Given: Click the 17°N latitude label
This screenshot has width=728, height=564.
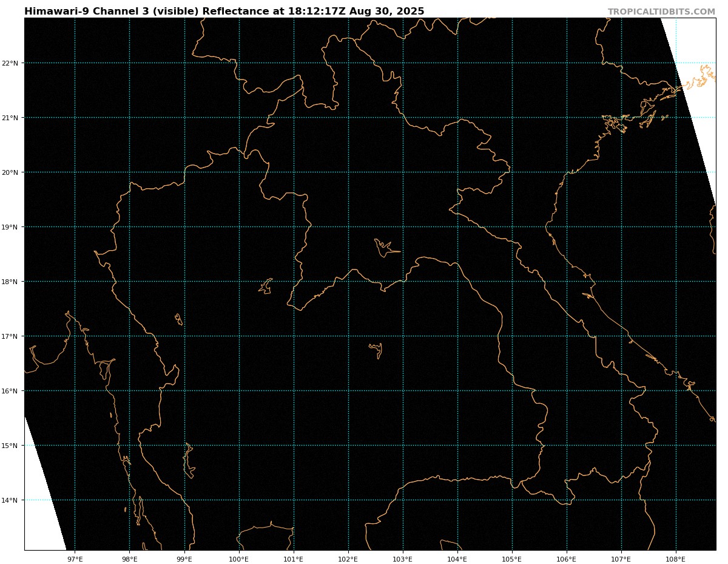Looking at the screenshot, I should (10, 336).
